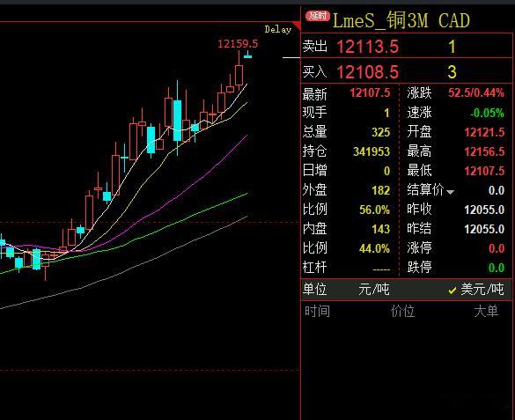Click the 44.0% inner ratio value
The image size is (515, 420).
pyautogui.click(x=374, y=248)
